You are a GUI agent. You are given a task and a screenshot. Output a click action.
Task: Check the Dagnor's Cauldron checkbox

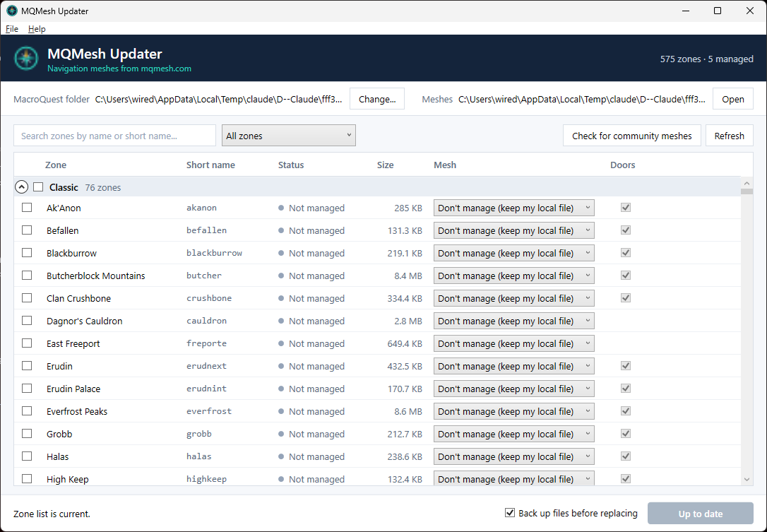pyautogui.click(x=27, y=321)
